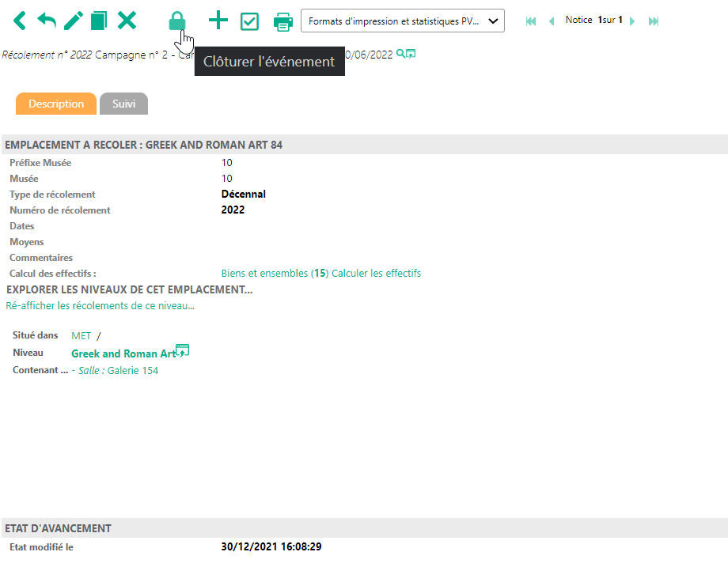Go to the first notice arrow
Screen dimensions: 728x567
(531, 21)
